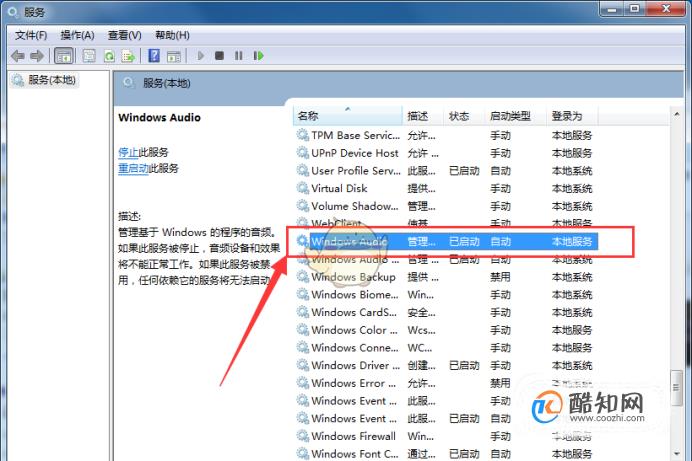
Task: Select the Windows Backup service
Action: 446,277
